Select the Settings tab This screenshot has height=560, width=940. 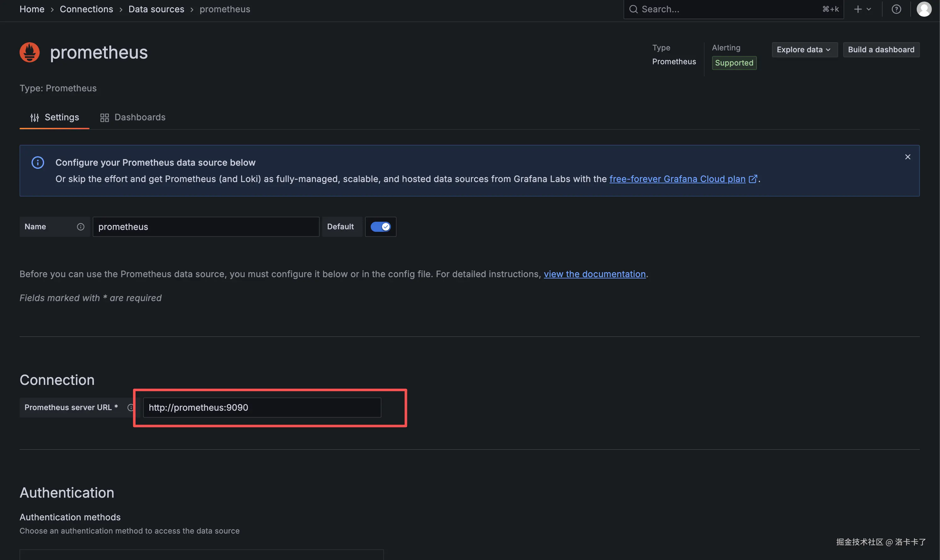pyautogui.click(x=55, y=117)
